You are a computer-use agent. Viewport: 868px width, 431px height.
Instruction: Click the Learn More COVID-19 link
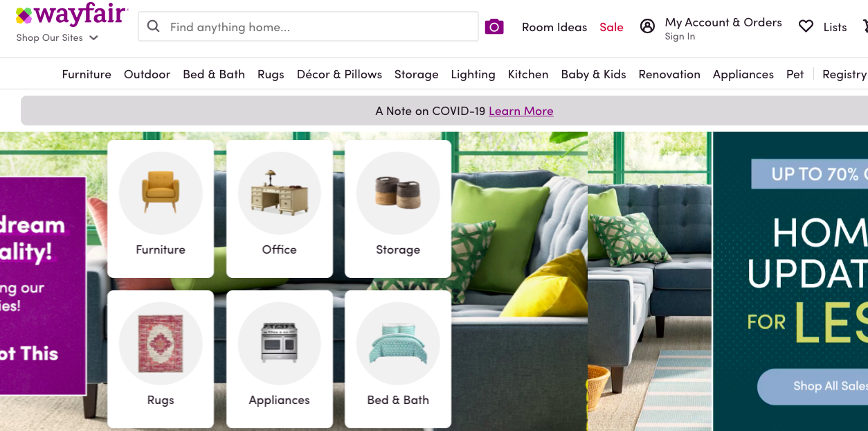click(x=521, y=111)
